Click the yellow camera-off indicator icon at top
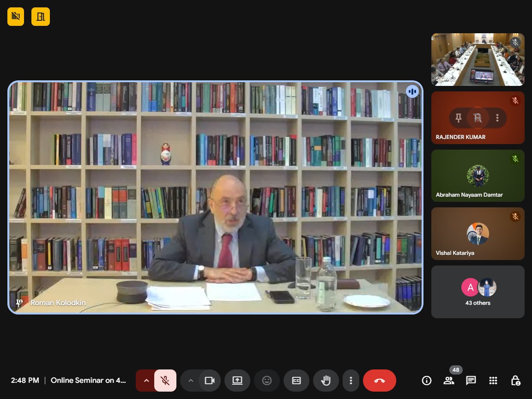This screenshot has height=399, width=532. point(16,17)
